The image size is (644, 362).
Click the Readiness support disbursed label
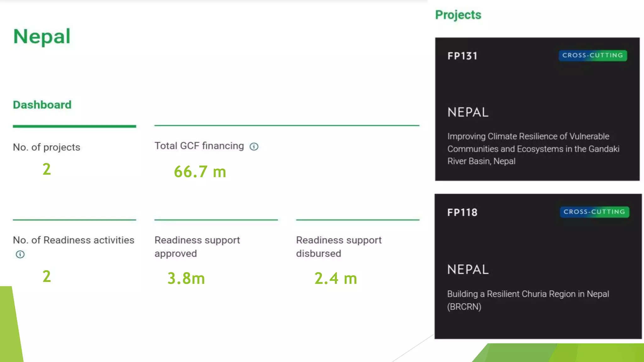[338, 247]
